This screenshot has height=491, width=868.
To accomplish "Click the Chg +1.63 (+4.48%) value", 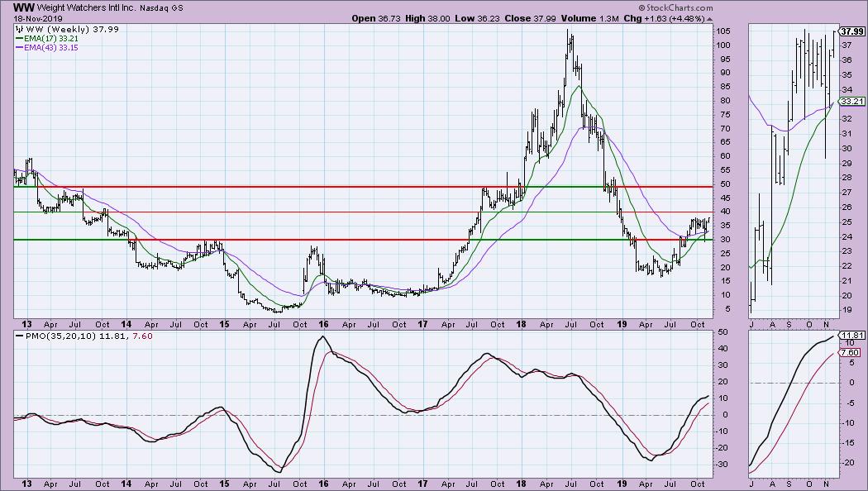I will (665, 18).
